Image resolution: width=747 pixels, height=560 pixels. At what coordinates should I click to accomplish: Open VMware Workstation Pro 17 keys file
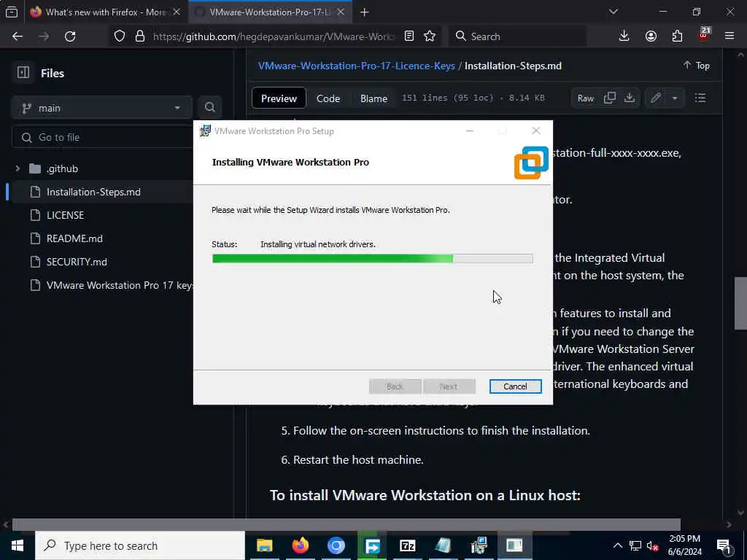click(x=119, y=285)
